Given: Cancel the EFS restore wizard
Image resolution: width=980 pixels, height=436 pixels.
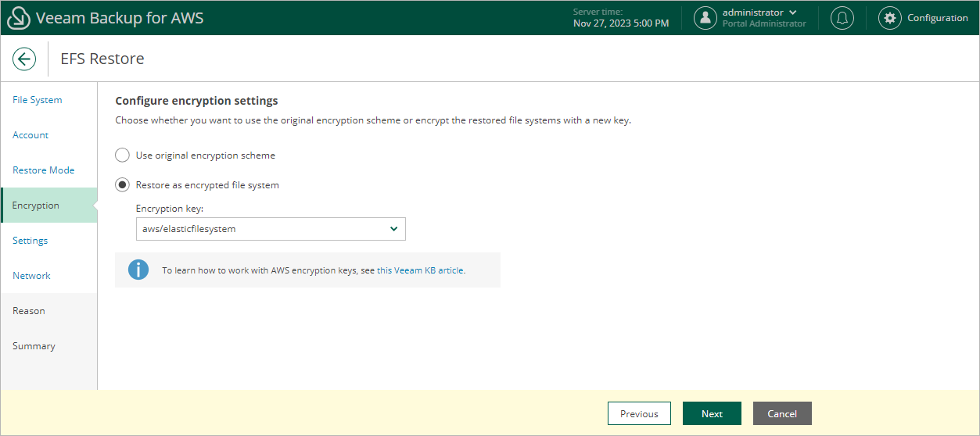Looking at the screenshot, I should [782, 413].
